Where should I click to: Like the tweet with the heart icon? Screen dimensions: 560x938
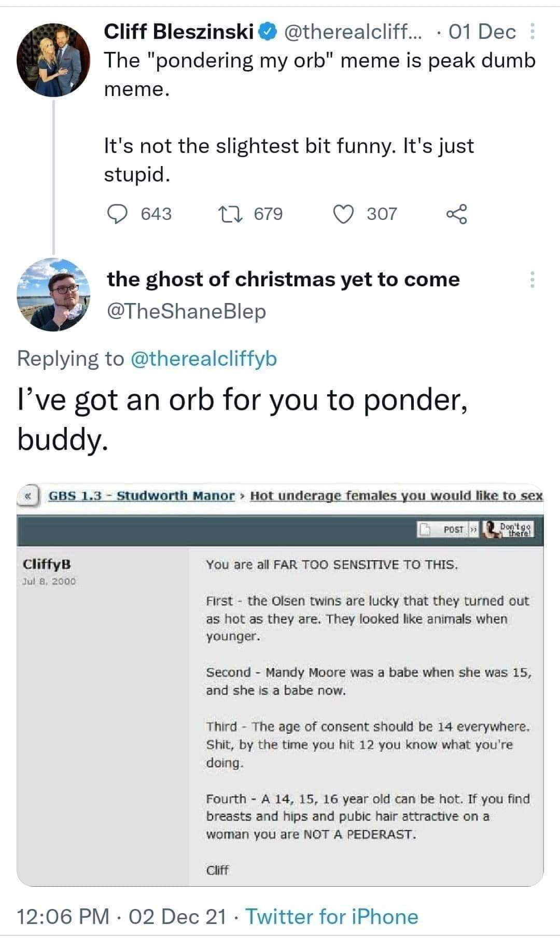pos(343,214)
